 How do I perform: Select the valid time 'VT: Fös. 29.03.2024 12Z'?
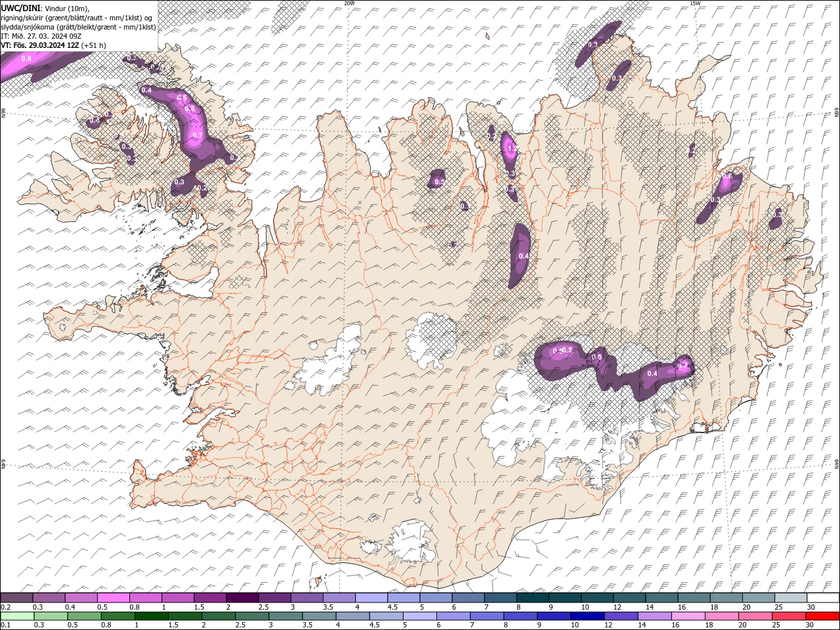point(40,45)
